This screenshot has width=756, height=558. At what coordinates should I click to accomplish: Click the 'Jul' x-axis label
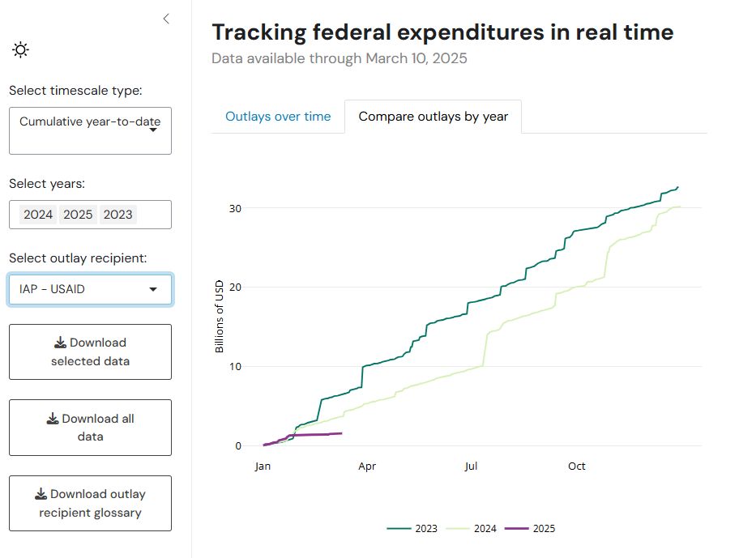tap(471, 466)
